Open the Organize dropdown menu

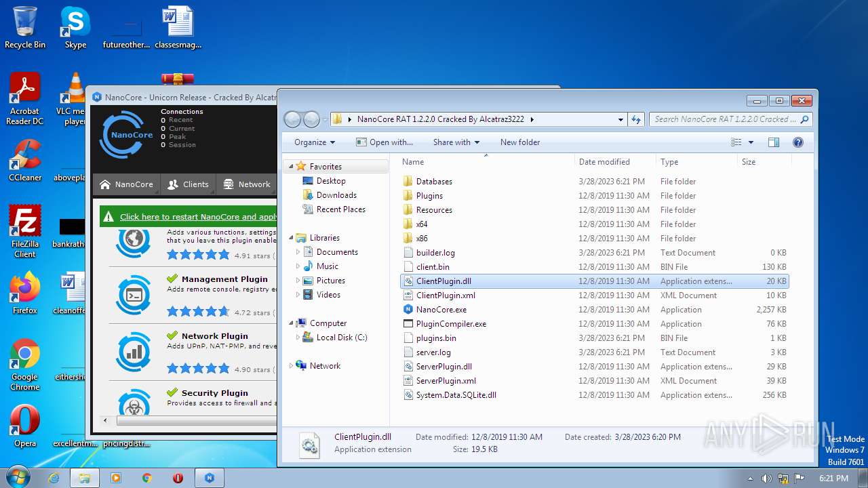coord(315,142)
